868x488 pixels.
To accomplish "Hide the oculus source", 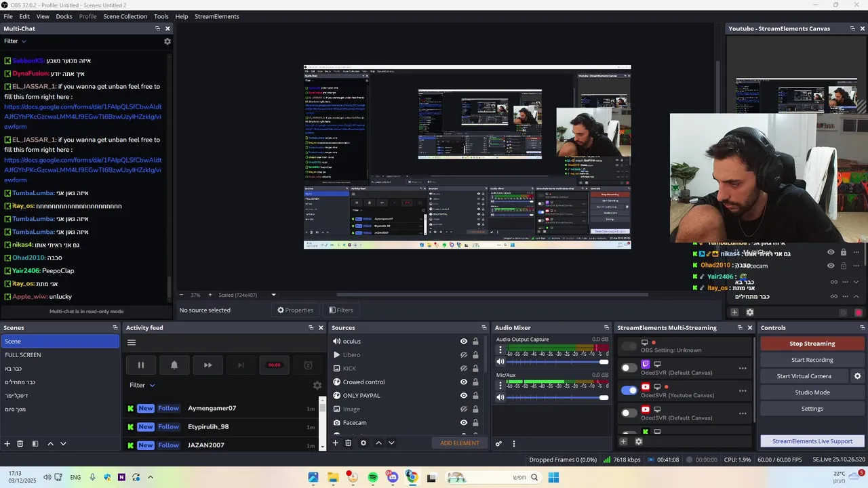I will click(x=464, y=342).
